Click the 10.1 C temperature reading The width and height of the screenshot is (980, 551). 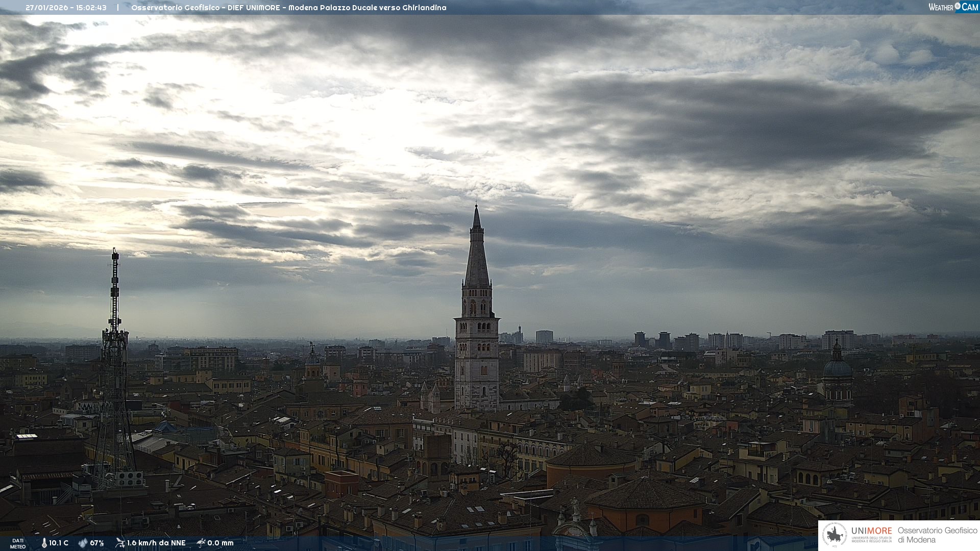pyautogui.click(x=59, y=543)
